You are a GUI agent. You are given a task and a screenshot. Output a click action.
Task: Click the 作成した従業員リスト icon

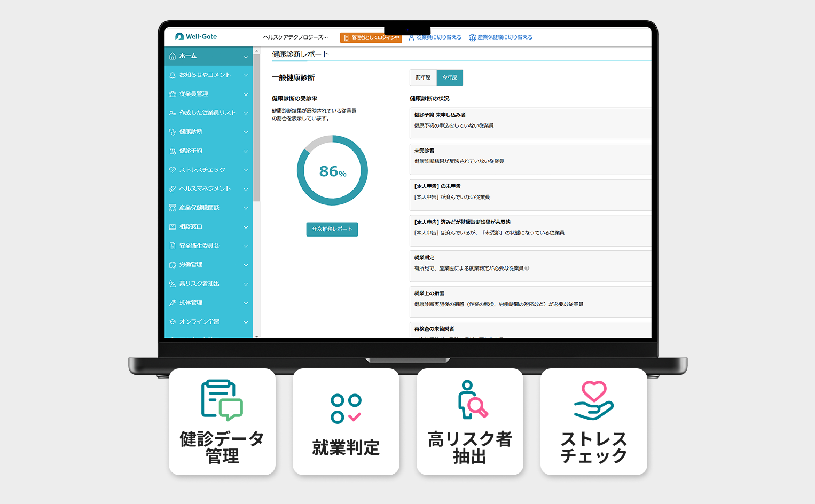[173, 113]
